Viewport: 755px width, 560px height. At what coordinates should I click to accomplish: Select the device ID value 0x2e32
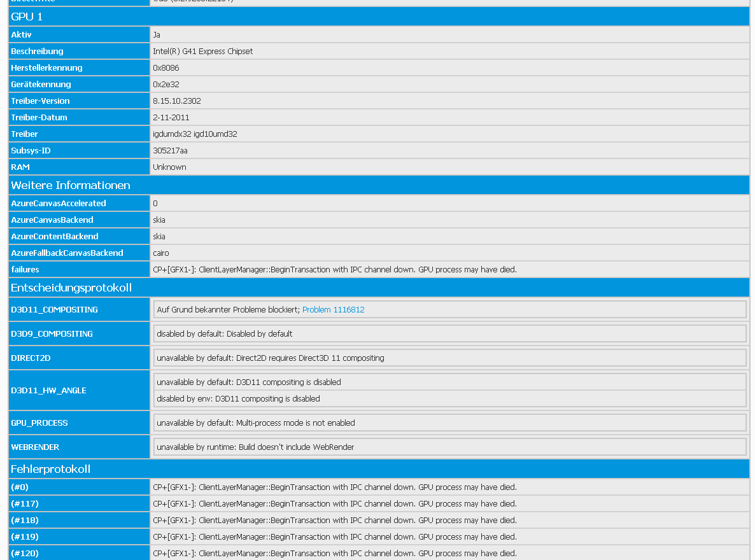[x=166, y=84]
